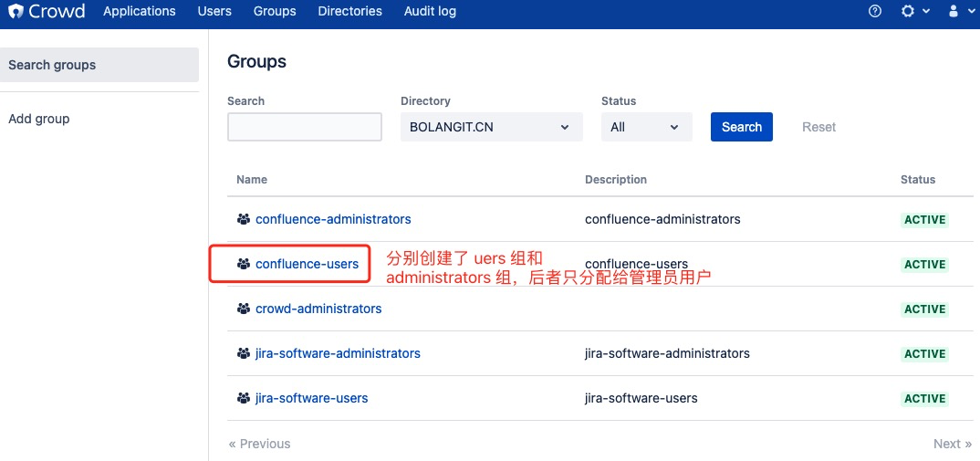This screenshot has height=461, width=980.
Task: Click group icon beside jira-software-administrators
Action: coord(243,353)
